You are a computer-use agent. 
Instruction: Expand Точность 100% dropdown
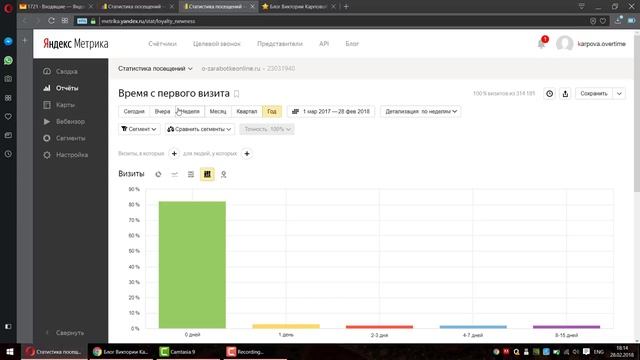click(x=267, y=129)
